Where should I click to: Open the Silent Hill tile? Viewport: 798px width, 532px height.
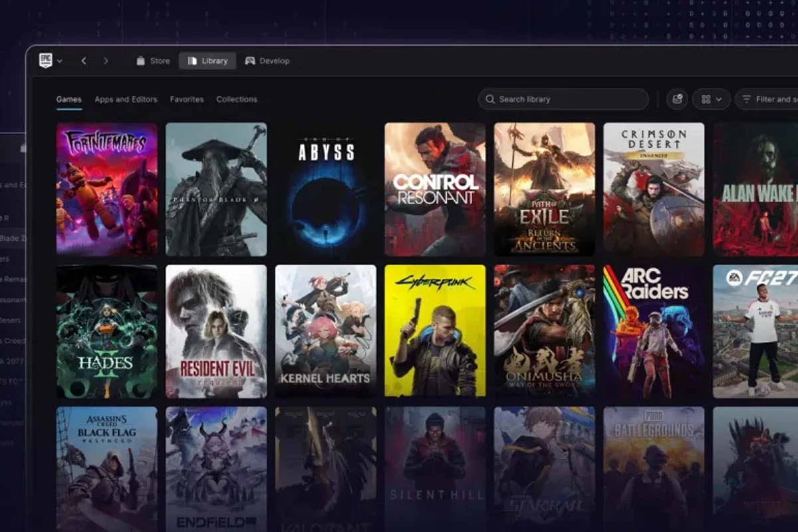tap(435, 469)
